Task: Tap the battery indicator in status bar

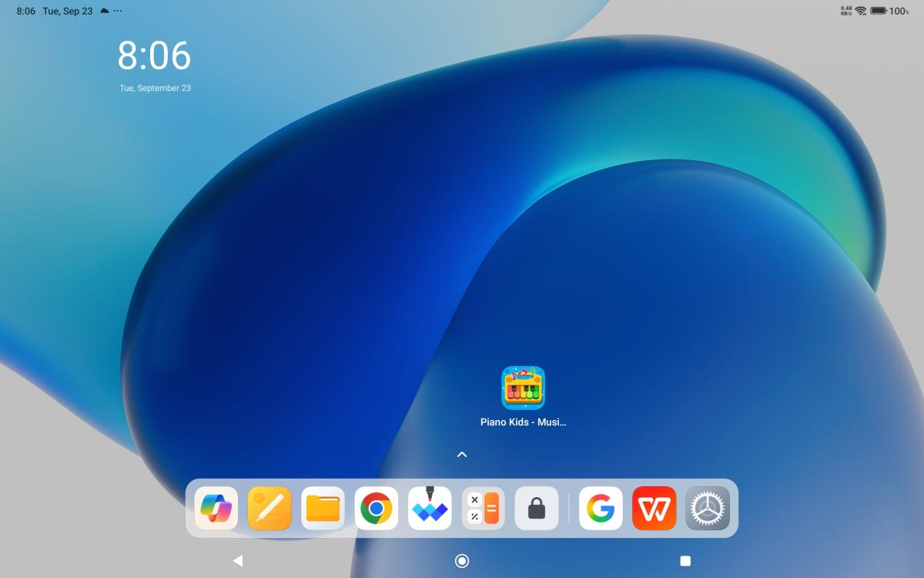Action: click(879, 11)
